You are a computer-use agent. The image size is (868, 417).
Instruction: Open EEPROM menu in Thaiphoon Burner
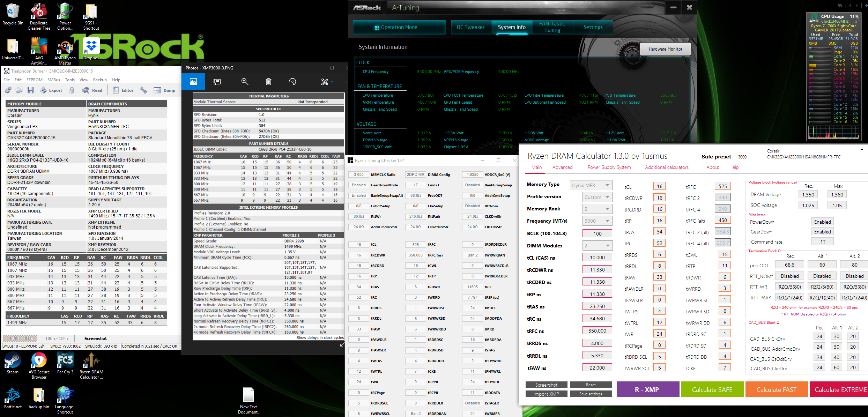[x=35, y=80]
